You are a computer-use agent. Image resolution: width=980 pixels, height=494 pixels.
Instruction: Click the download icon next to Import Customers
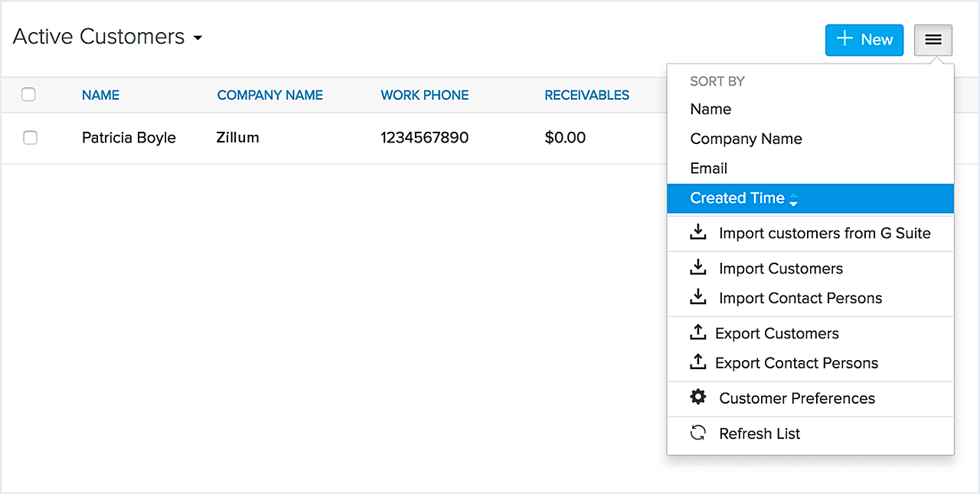[x=697, y=267]
